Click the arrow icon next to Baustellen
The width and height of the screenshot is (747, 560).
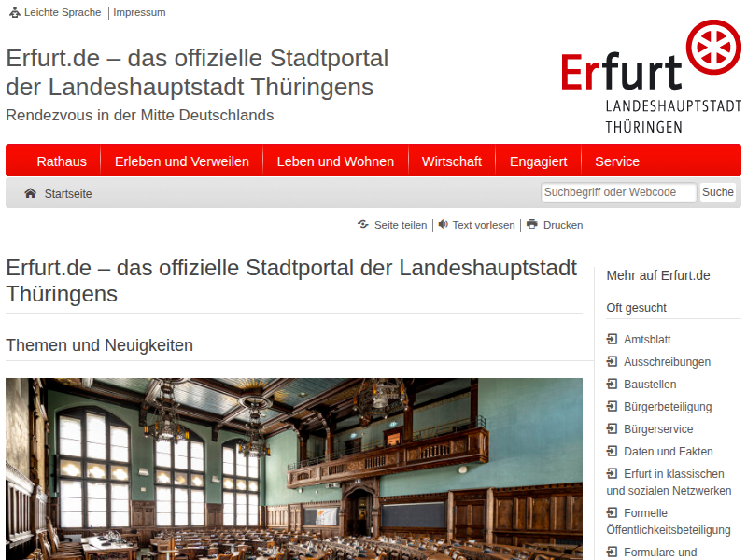click(x=612, y=385)
